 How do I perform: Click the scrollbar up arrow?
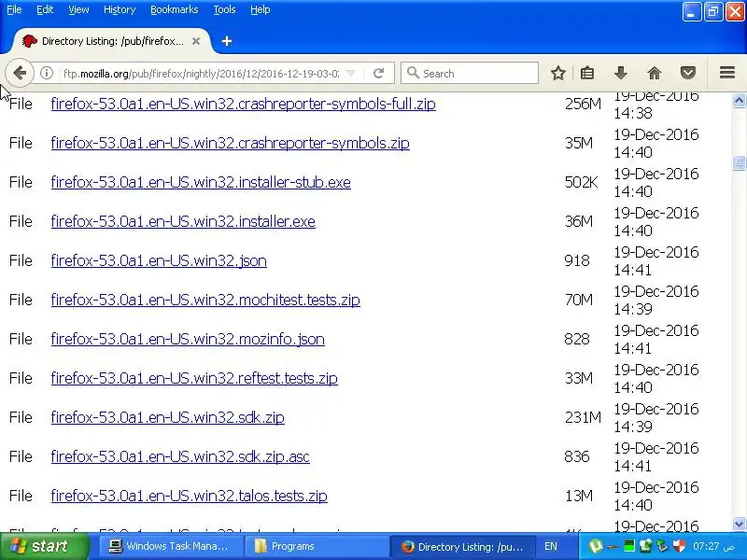[x=739, y=101]
